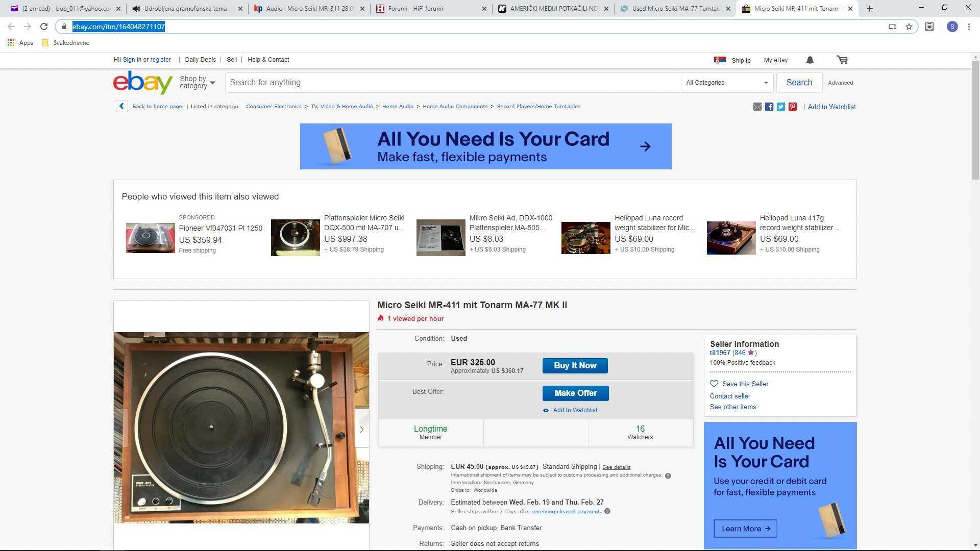The image size is (980, 551).
Task: Click the page vertical scrollbar thumb
Action: click(x=975, y=121)
